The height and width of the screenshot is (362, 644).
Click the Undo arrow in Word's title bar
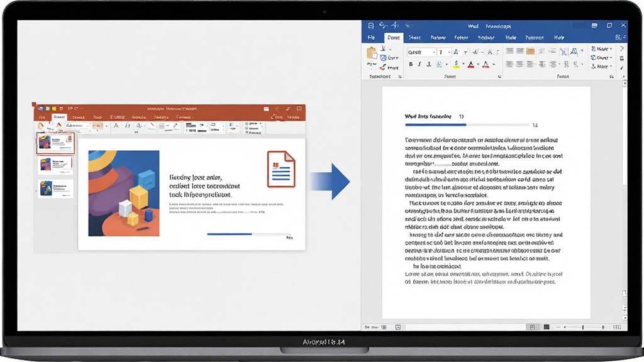(x=383, y=25)
